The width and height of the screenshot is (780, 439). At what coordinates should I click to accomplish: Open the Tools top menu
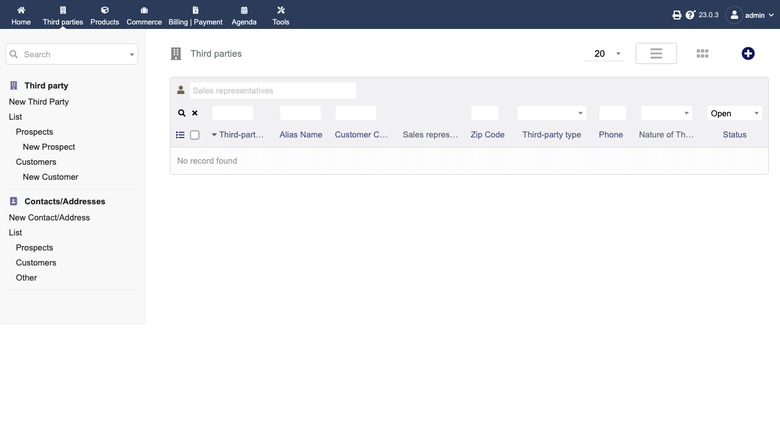(x=281, y=15)
